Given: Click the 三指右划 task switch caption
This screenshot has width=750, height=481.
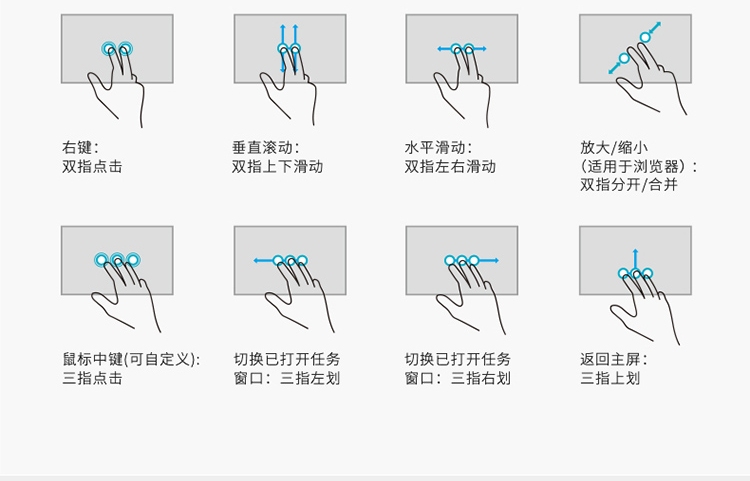Looking at the screenshot, I should (458, 369).
